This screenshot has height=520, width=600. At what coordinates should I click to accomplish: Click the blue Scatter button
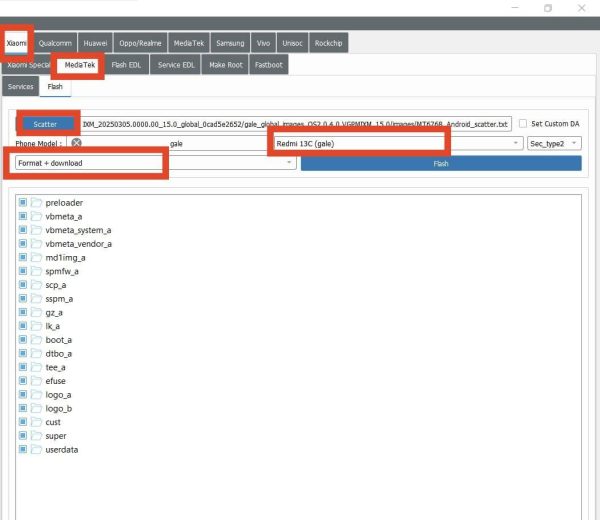(46, 124)
